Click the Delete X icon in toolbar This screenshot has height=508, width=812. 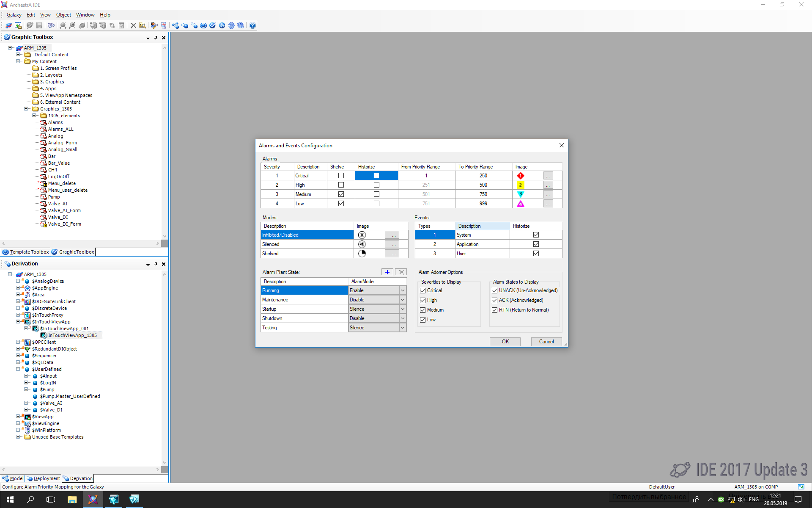tap(133, 25)
